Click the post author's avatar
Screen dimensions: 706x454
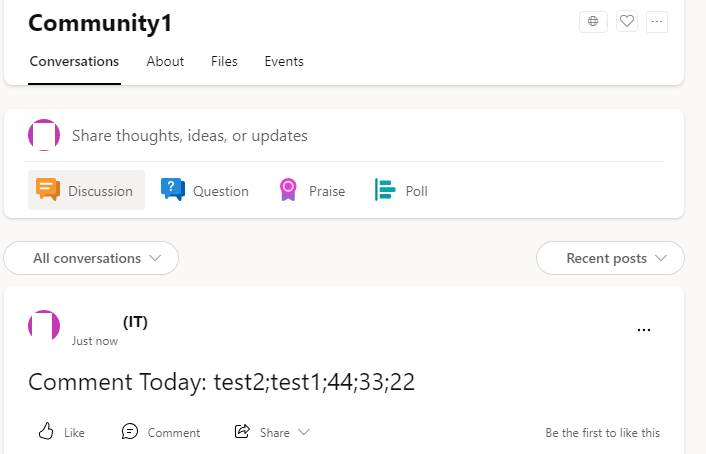tap(44, 326)
